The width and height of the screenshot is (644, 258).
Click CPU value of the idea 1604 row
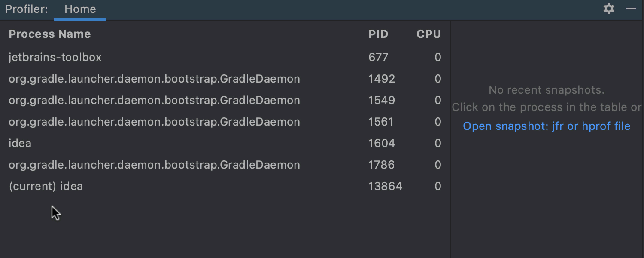438,143
